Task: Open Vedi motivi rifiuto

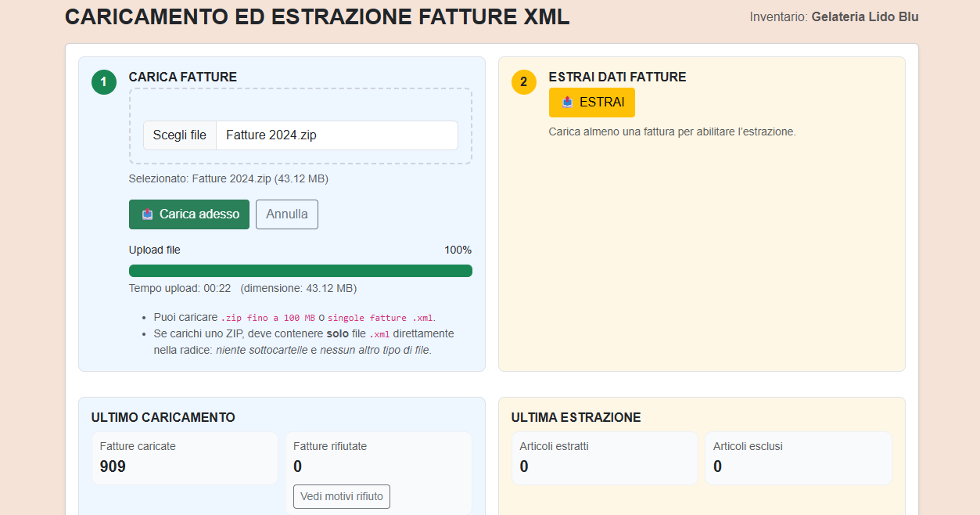Action: tap(341, 496)
